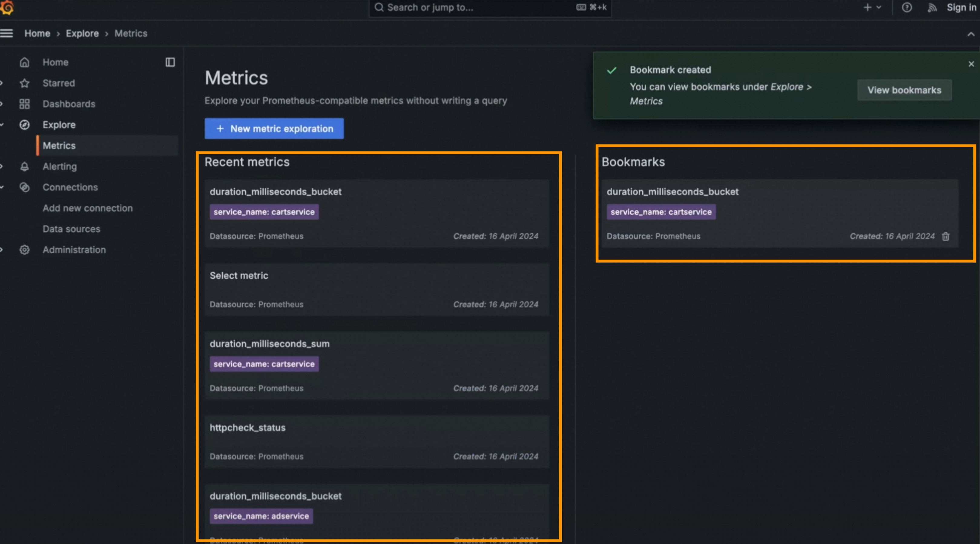Image resolution: width=980 pixels, height=544 pixels.
Task: Go to Explore breadcrumb
Action: 82,34
